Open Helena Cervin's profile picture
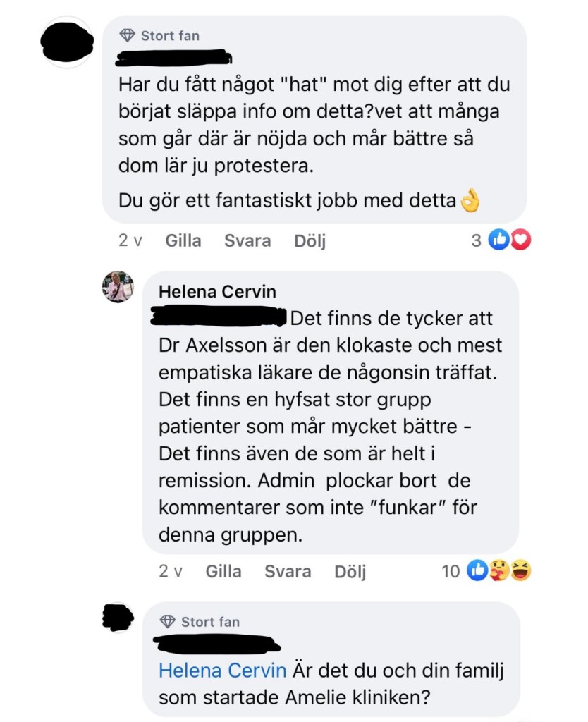Screen dimensions: 588x722 point(118,287)
